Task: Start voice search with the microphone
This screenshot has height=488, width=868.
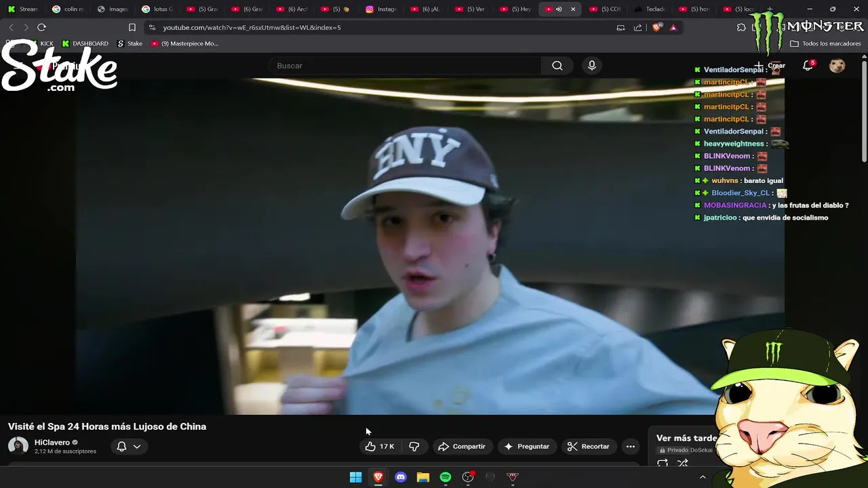Action: (x=592, y=66)
